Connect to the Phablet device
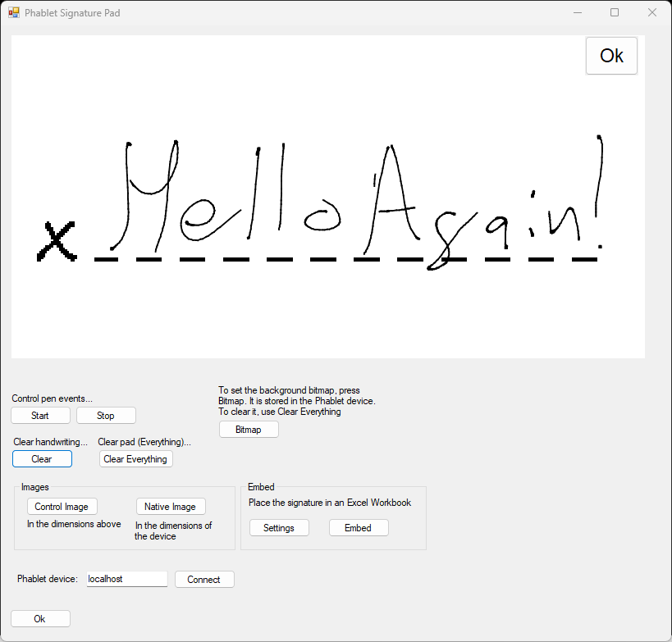The height and width of the screenshot is (642, 672). point(203,580)
